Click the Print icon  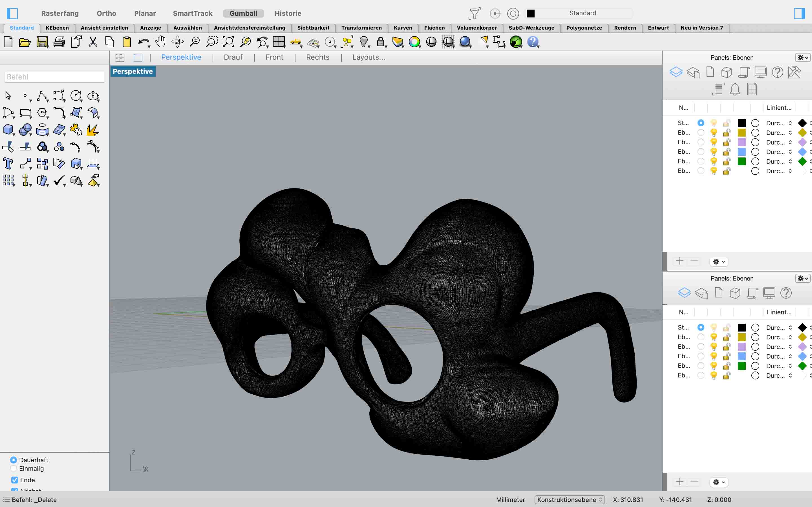click(x=59, y=42)
